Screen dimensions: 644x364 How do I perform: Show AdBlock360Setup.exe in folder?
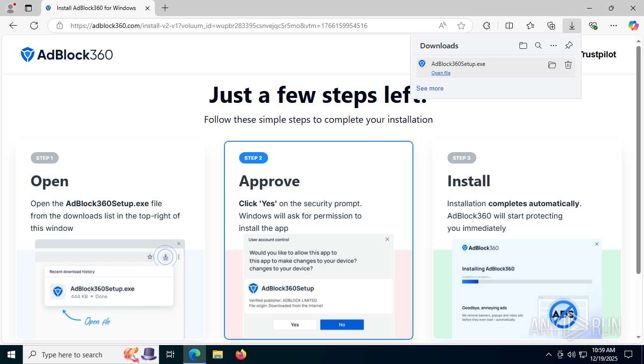[552, 65]
